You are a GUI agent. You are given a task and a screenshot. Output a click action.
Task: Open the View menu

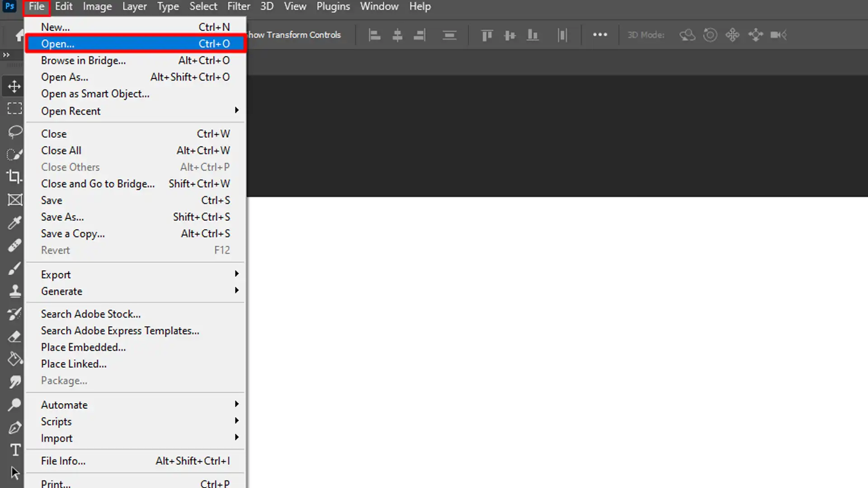click(x=295, y=7)
